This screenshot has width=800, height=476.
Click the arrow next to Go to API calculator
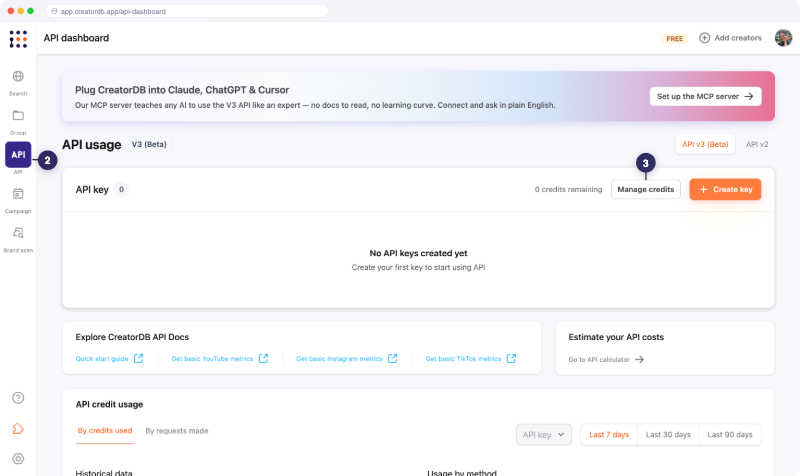(639, 360)
